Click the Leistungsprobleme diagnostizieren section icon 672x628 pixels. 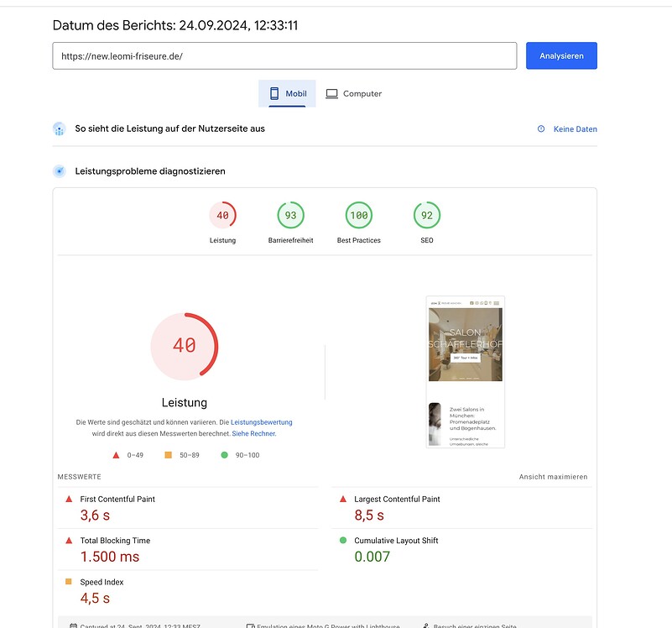pyautogui.click(x=60, y=171)
